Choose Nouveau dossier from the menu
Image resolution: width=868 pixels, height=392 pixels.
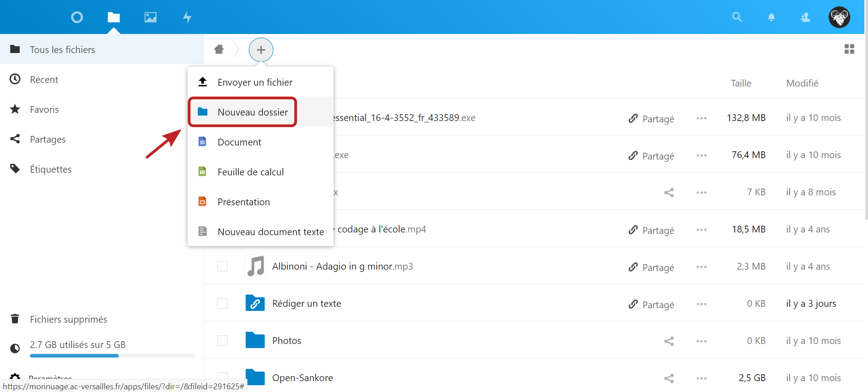coord(252,112)
